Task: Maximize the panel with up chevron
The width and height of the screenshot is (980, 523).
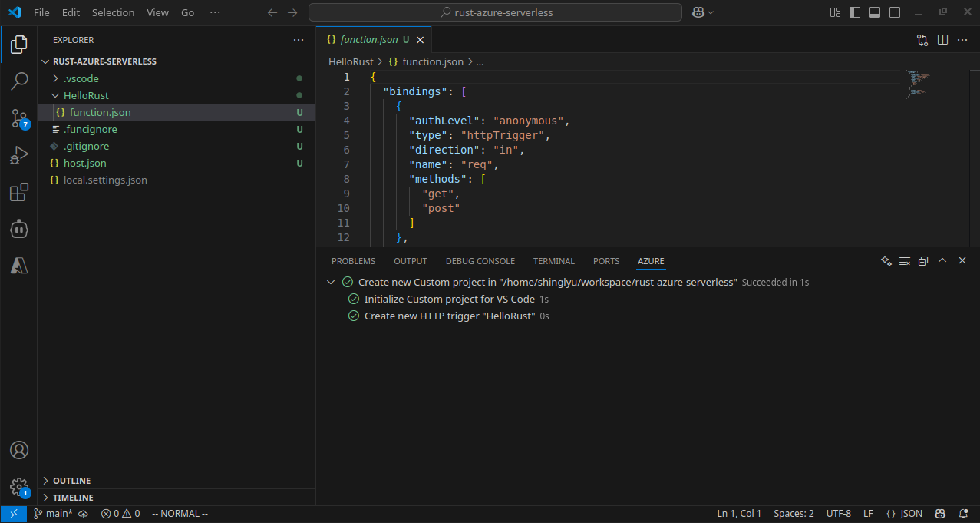Action: point(942,261)
